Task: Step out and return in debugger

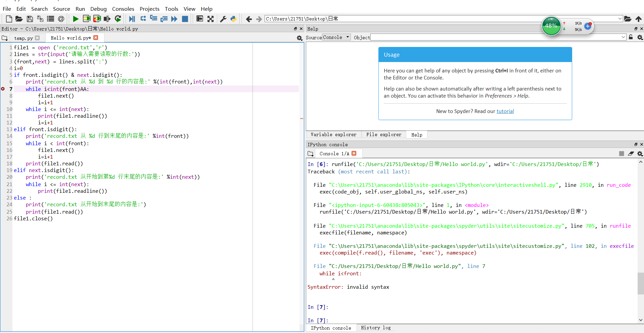Action: (164, 19)
